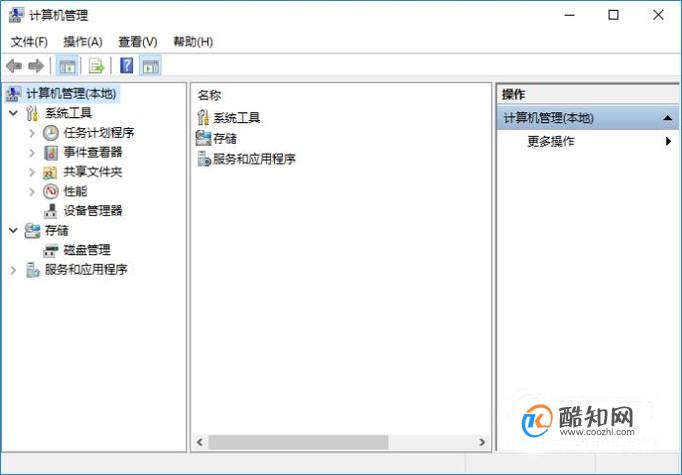Open Help via the question mark icon
The height and width of the screenshot is (475, 682).
coord(127,66)
